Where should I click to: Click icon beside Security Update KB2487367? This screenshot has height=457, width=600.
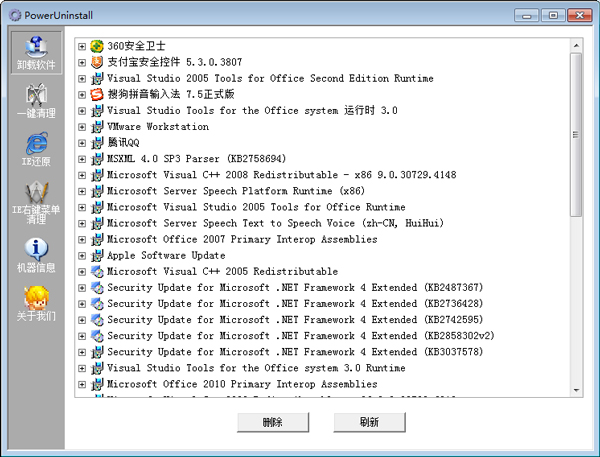pos(97,287)
